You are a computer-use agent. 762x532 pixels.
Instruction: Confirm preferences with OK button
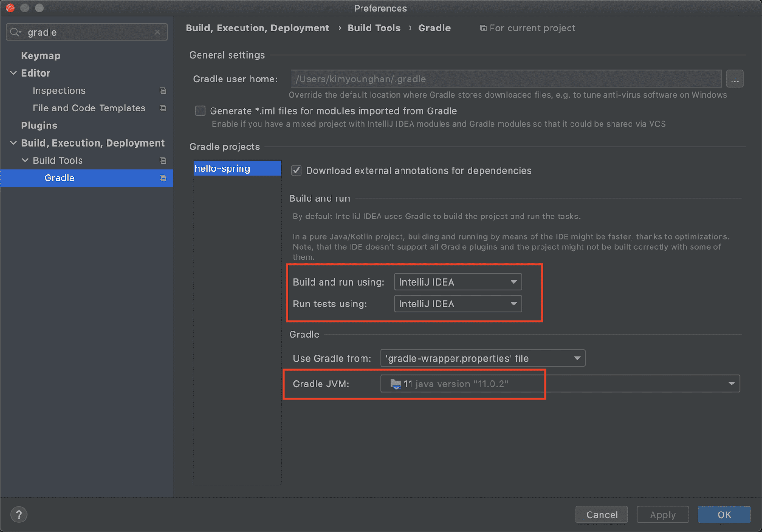[x=724, y=515]
